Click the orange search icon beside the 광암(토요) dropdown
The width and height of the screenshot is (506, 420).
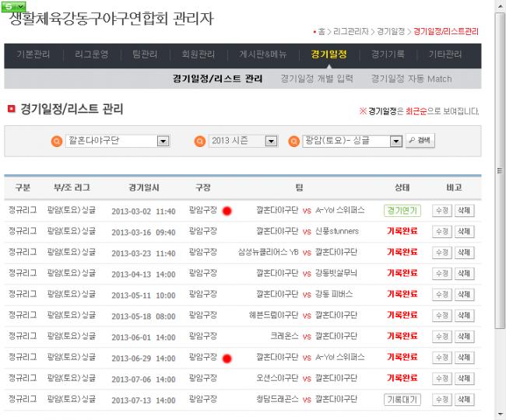[294, 142]
